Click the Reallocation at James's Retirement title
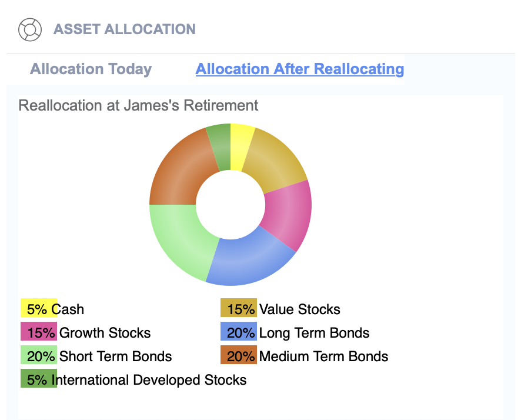The image size is (521, 420). (x=138, y=106)
